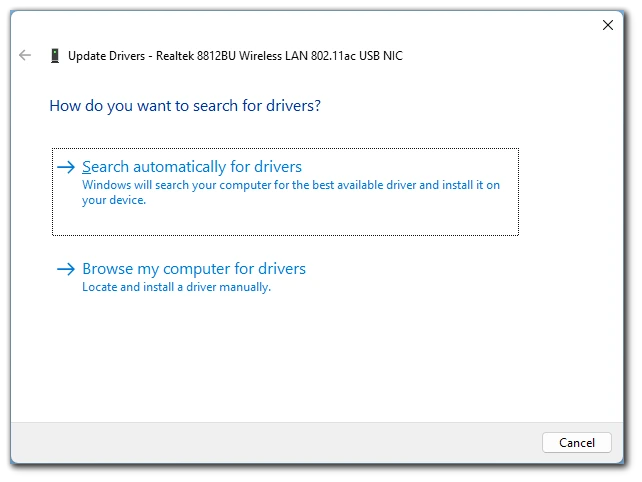642x482 pixels.
Task: Go back with the back arrow
Action: 25,55
